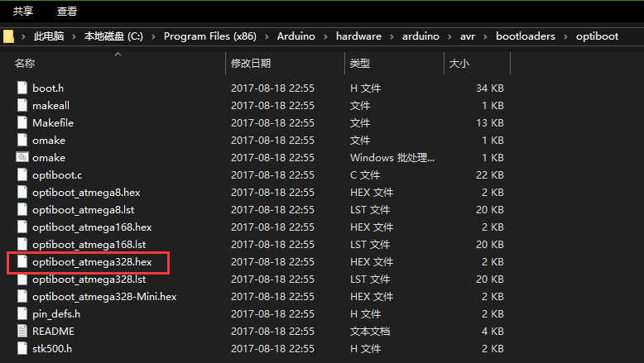The image size is (644, 363).
Task: Select file name optiboot_atmega328-Mini.hex
Action: tap(104, 297)
